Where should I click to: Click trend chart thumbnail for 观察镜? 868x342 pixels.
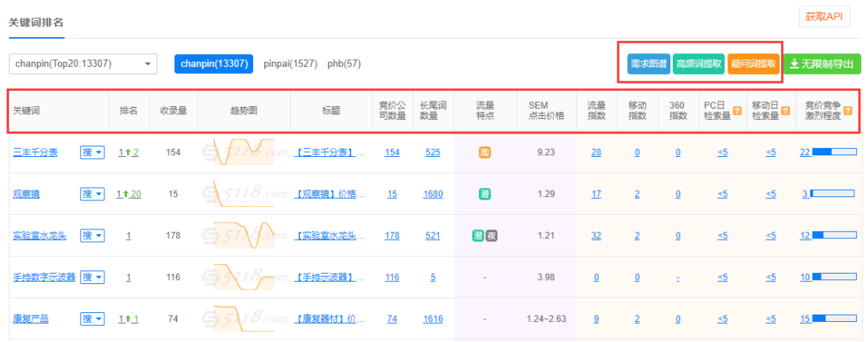244,194
